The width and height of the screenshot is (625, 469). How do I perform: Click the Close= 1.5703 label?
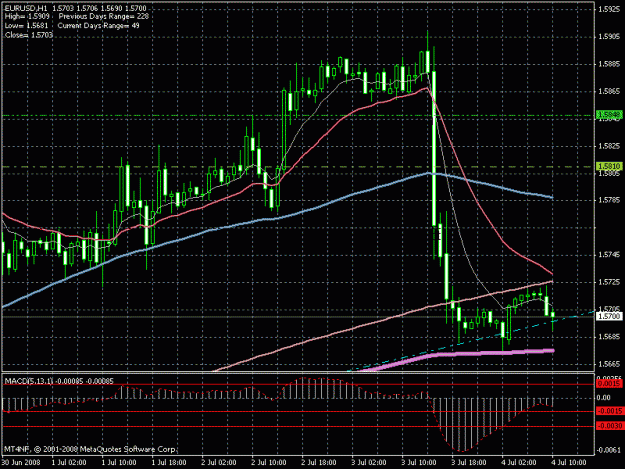coord(29,35)
